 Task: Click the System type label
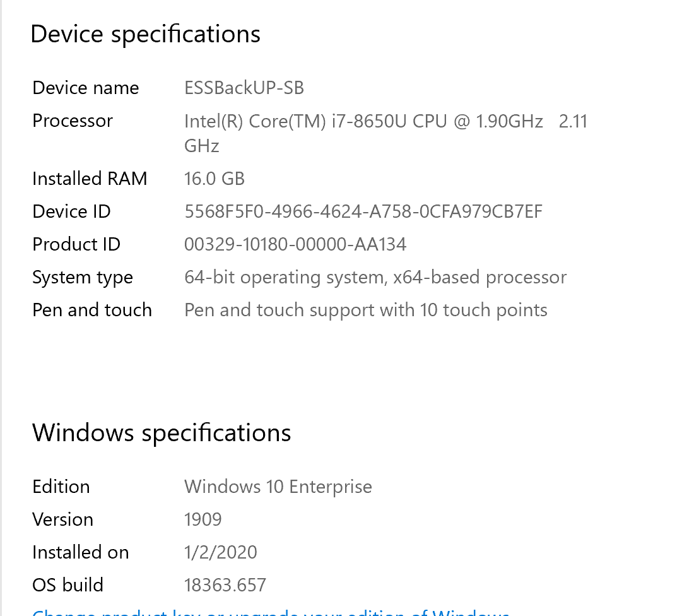pyautogui.click(x=82, y=278)
